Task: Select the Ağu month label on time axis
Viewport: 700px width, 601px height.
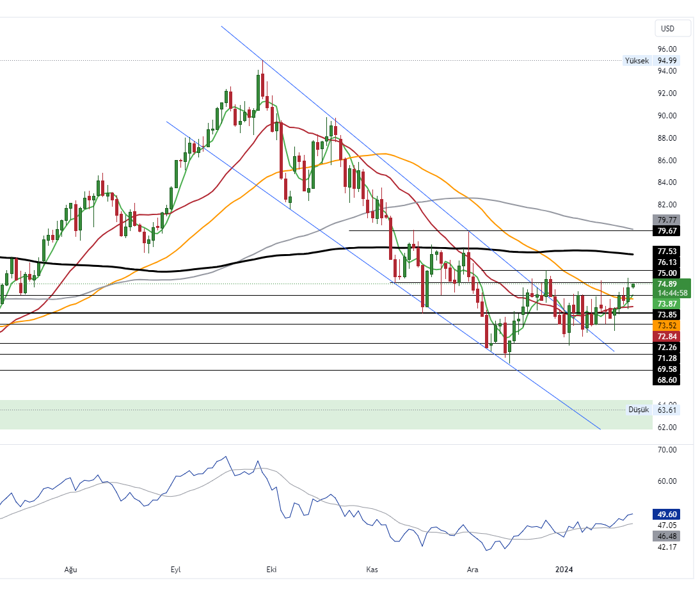Action: 71,570
